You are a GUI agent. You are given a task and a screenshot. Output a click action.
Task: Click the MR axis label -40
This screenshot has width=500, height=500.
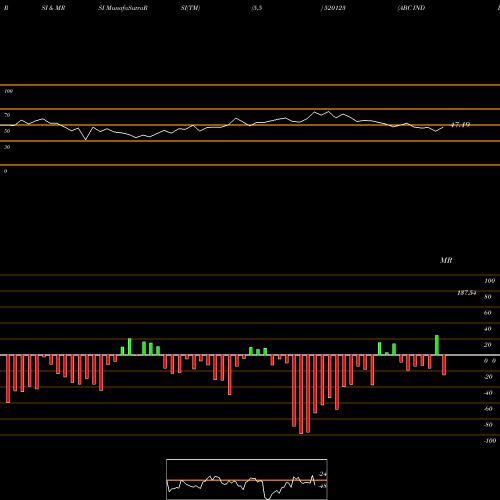click(488, 393)
